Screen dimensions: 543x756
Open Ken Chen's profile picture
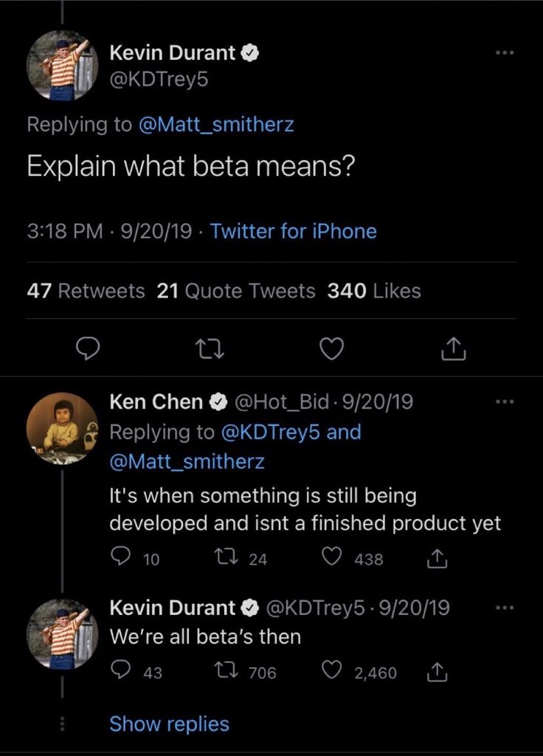click(x=63, y=429)
